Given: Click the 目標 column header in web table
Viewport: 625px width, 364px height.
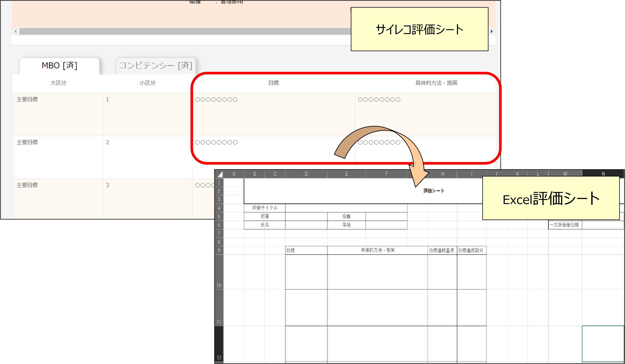Looking at the screenshot, I should 273,83.
